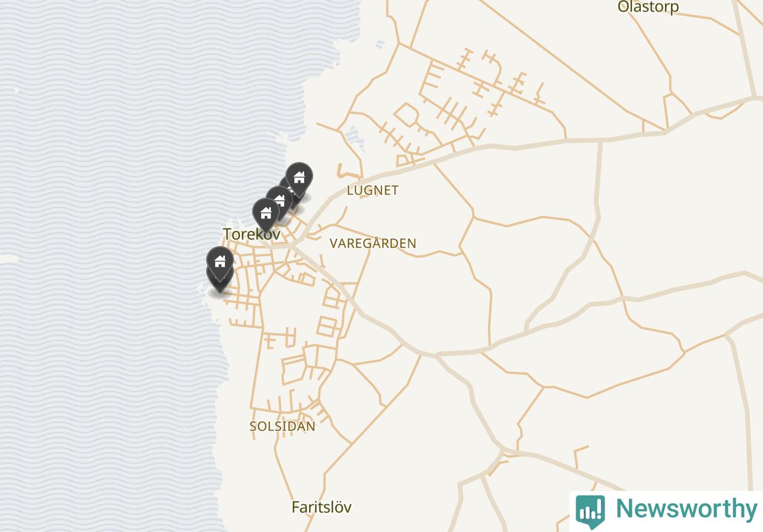Select the Olastorp place label
Viewport: 763px width, 532px height.
(x=648, y=7)
